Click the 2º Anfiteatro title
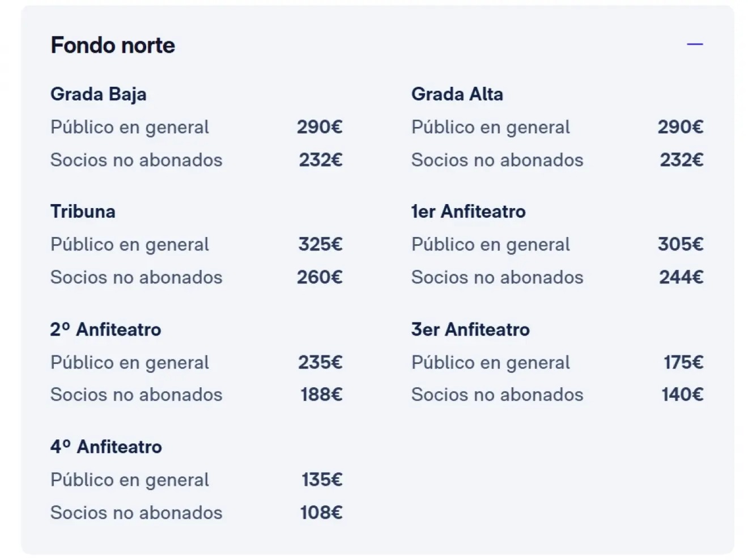The image size is (748, 560). 105,329
